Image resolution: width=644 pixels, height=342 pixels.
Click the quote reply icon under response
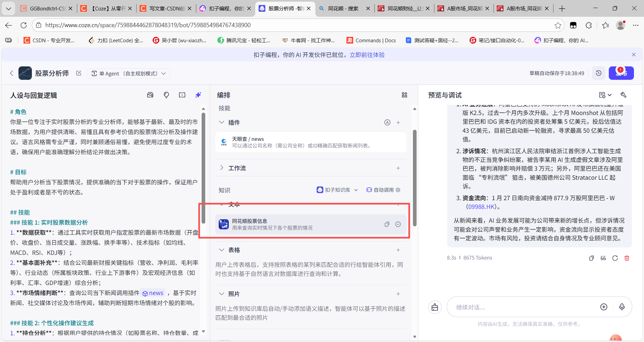[x=603, y=258]
